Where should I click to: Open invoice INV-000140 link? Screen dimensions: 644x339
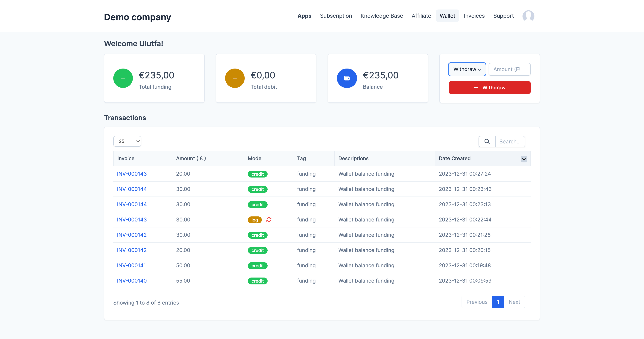click(132, 281)
